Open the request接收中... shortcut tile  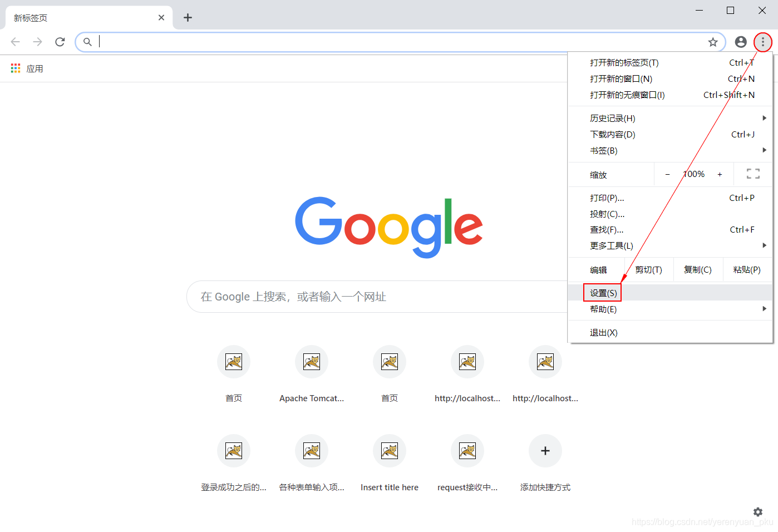click(467, 462)
